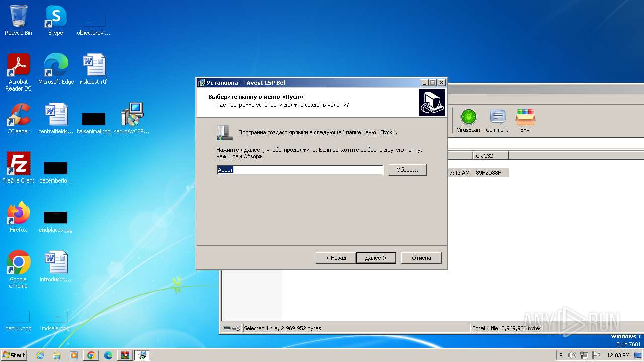The height and width of the screenshot is (362, 644).
Task: Click the CRC32 column header in the WinRAR window
Action: click(x=491, y=156)
